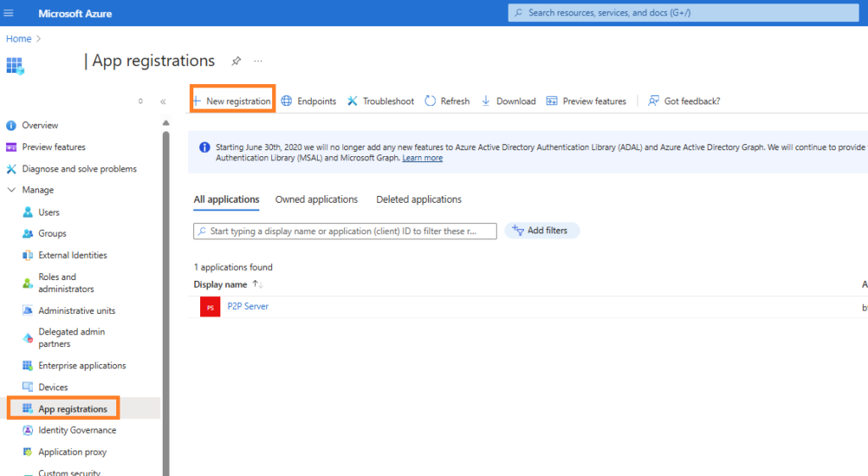868x476 pixels.
Task: Open Preview features toolbar icon
Action: pos(552,101)
